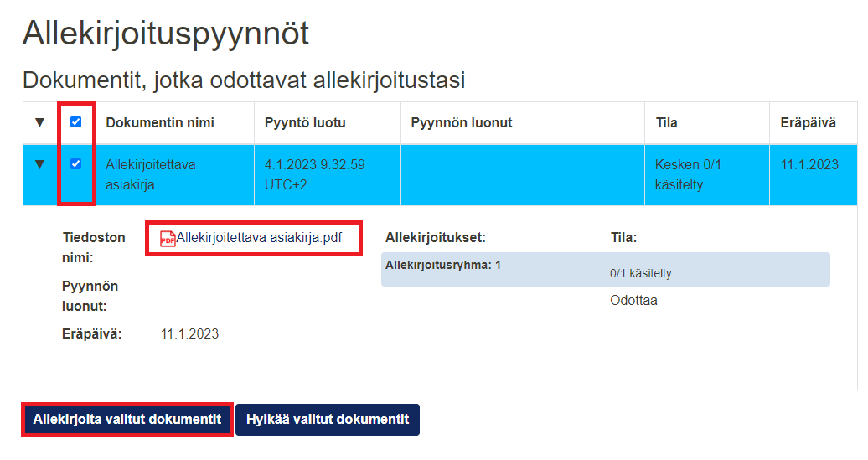The image size is (868, 460).
Task: Click the 4.1.2023 9.32.59 creation date cell
Action: click(x=314, y=174)
